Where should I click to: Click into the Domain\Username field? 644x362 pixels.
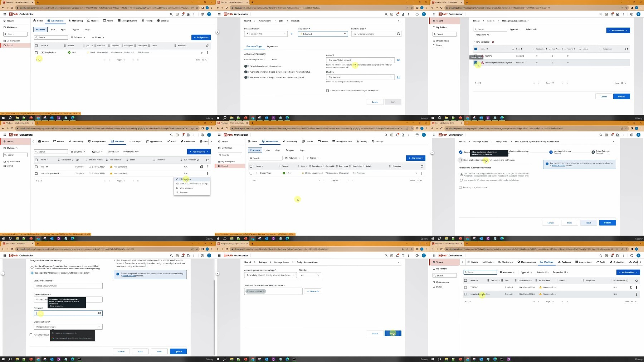tap(68, 286)
